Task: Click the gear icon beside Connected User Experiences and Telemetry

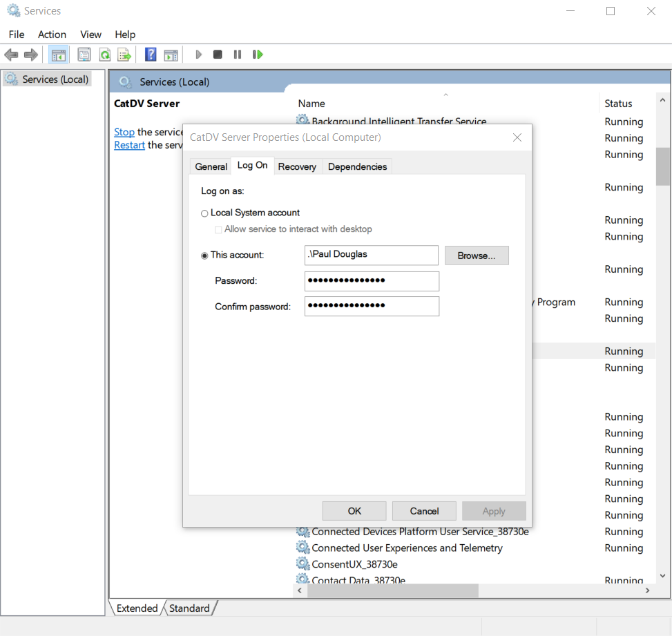Action: tap(303, 548)
